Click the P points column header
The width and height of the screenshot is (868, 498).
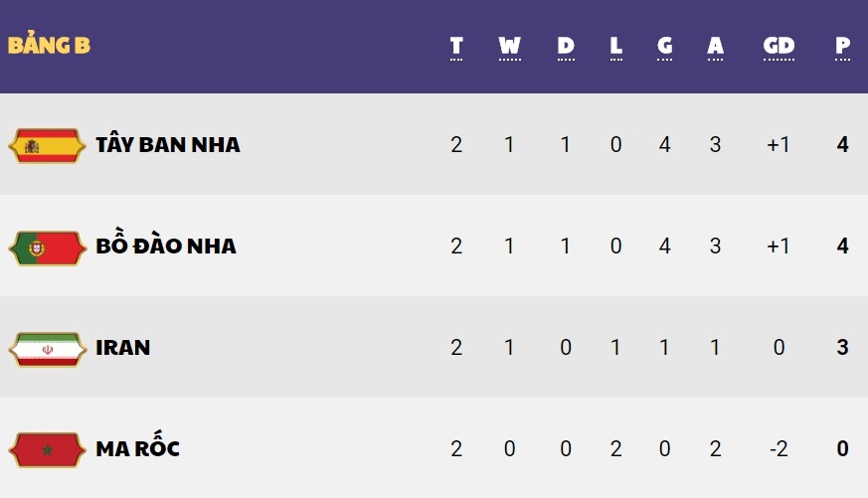tap(842, 46)
